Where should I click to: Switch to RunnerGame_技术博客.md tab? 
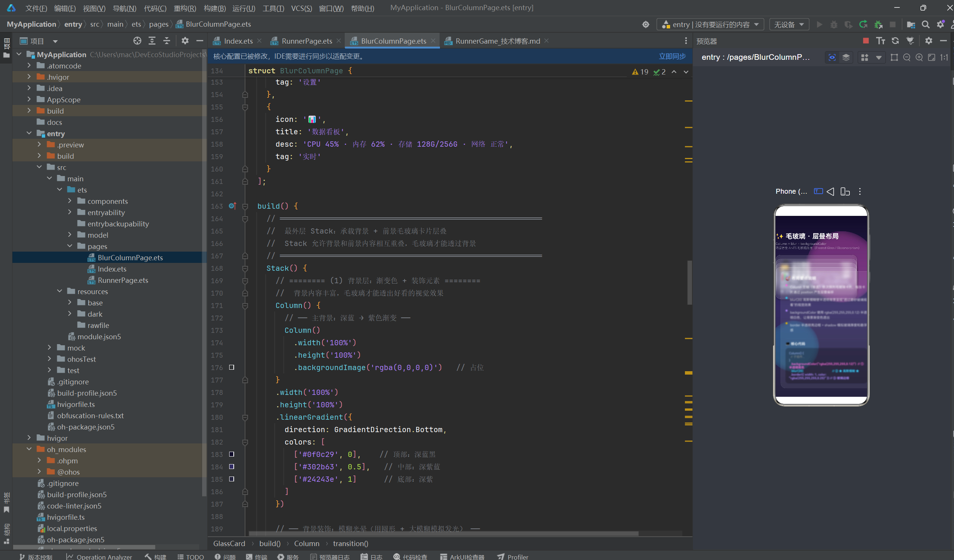pos(497,41)
